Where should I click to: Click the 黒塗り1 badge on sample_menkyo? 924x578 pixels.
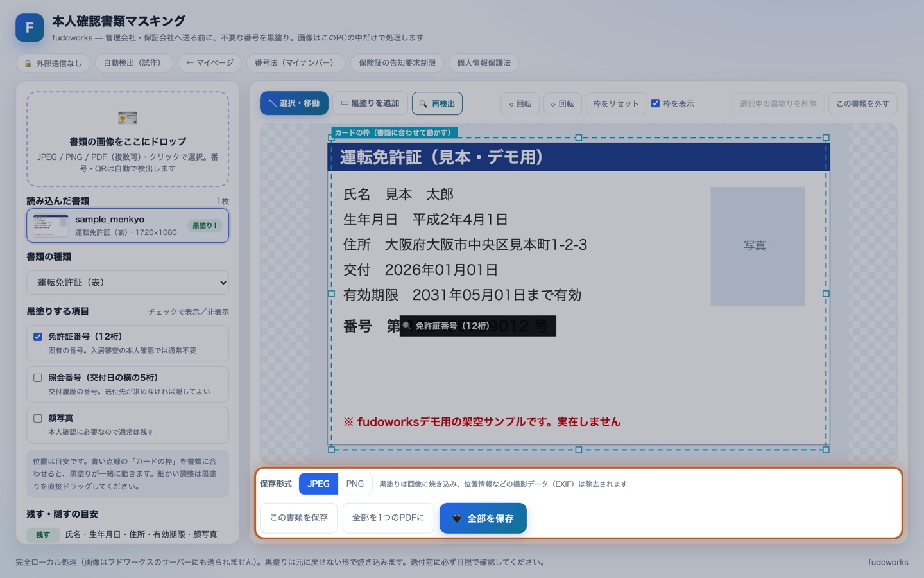click(205, 225)
